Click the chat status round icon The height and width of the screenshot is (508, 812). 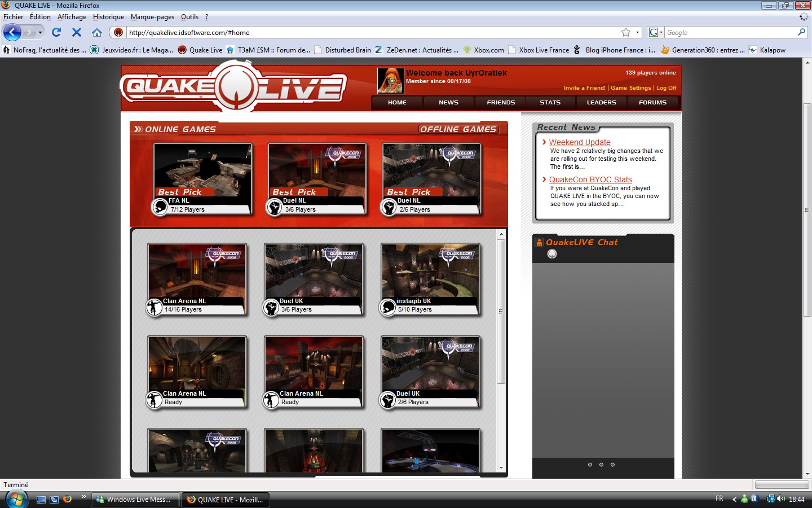pos(552,254)
